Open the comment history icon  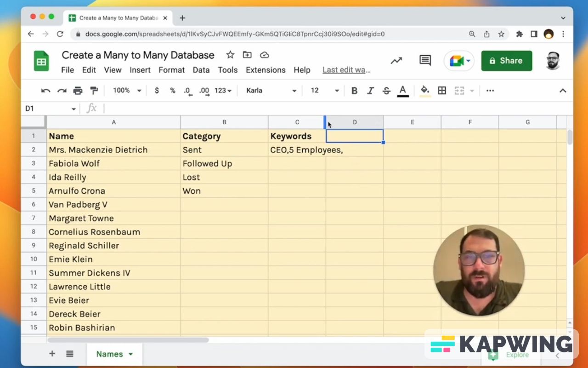(x=425, y=61)
